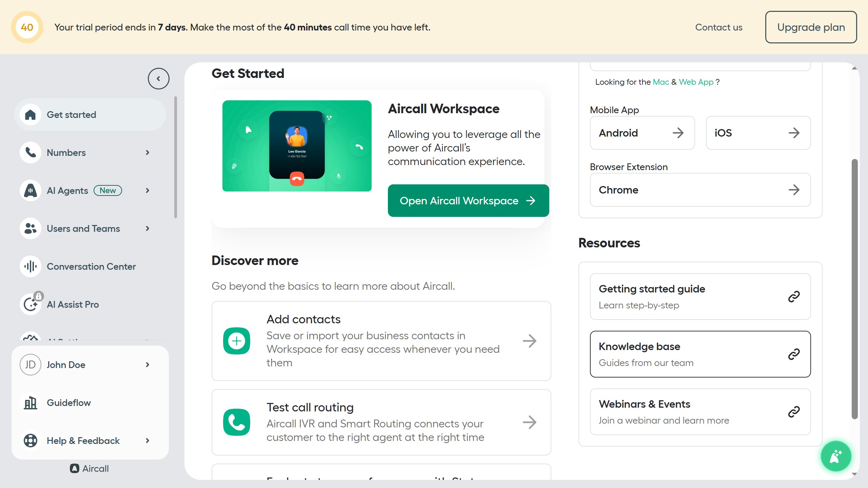Click the arrow next to Android
The height and width of the screenshot is (488, 868).
coord(678,133)
